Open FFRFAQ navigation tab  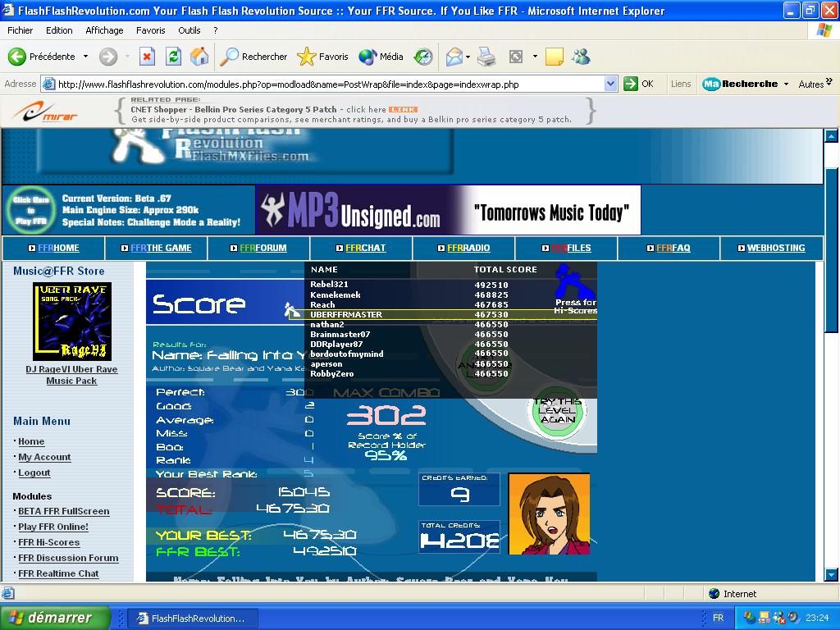(x=668, y=248)
